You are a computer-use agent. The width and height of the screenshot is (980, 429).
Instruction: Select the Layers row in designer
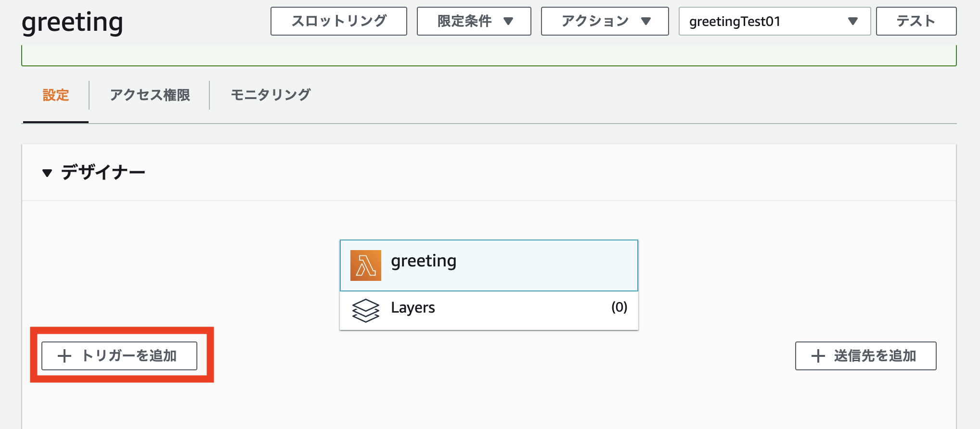[489, 310]
